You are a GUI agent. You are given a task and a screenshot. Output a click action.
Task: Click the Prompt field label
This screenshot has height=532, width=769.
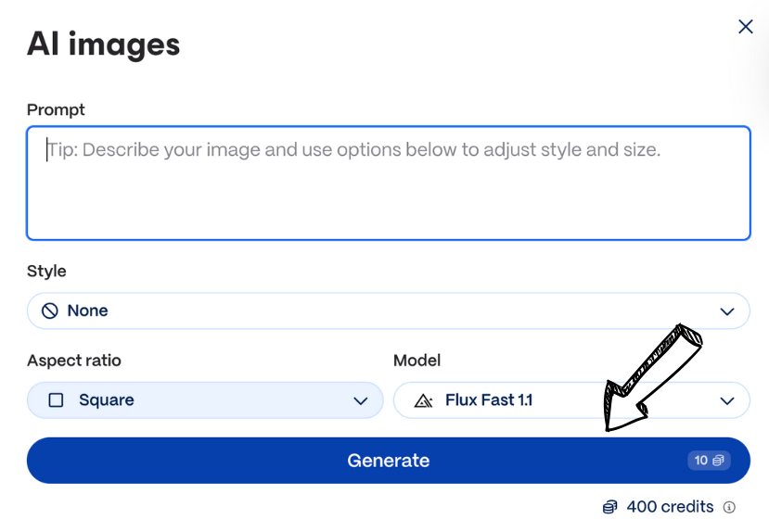(56, 109)
